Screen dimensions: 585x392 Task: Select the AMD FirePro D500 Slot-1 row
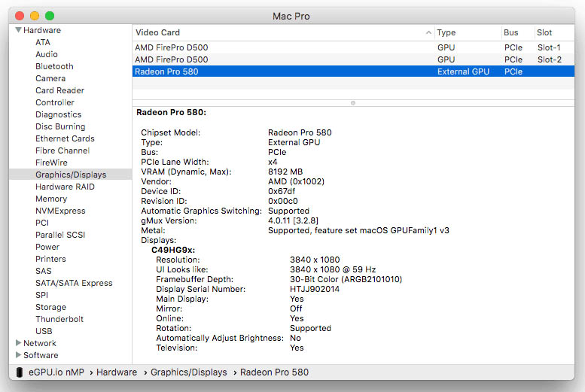[353, 47]
